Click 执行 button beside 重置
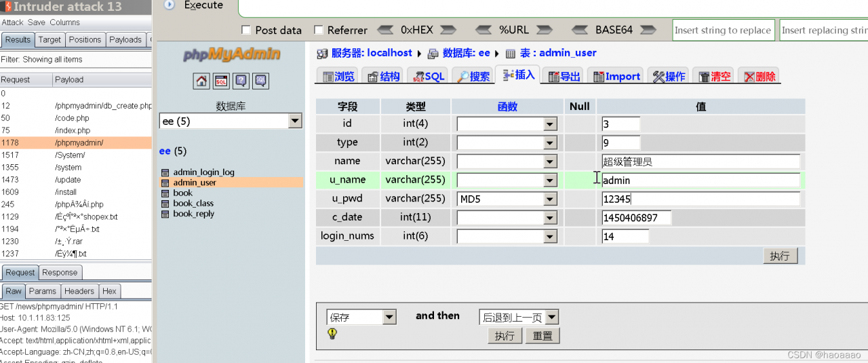Screen dimensions: 868x363 (x=505, y=336)
